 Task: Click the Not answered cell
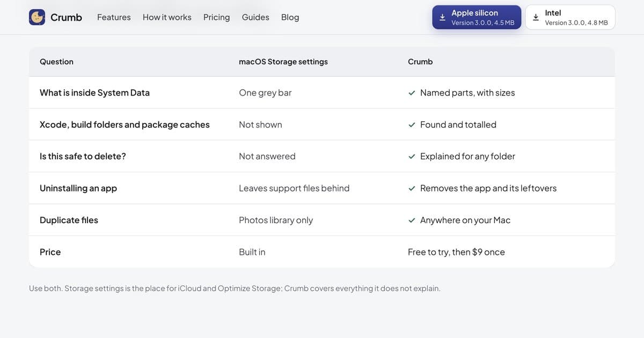[267, 156]
